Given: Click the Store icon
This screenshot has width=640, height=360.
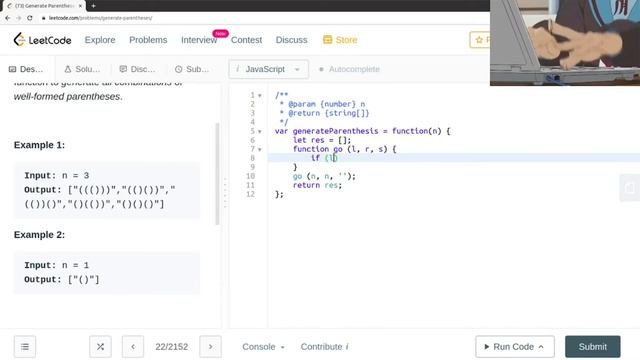Looking at the screenshot, I should (327, 40).
